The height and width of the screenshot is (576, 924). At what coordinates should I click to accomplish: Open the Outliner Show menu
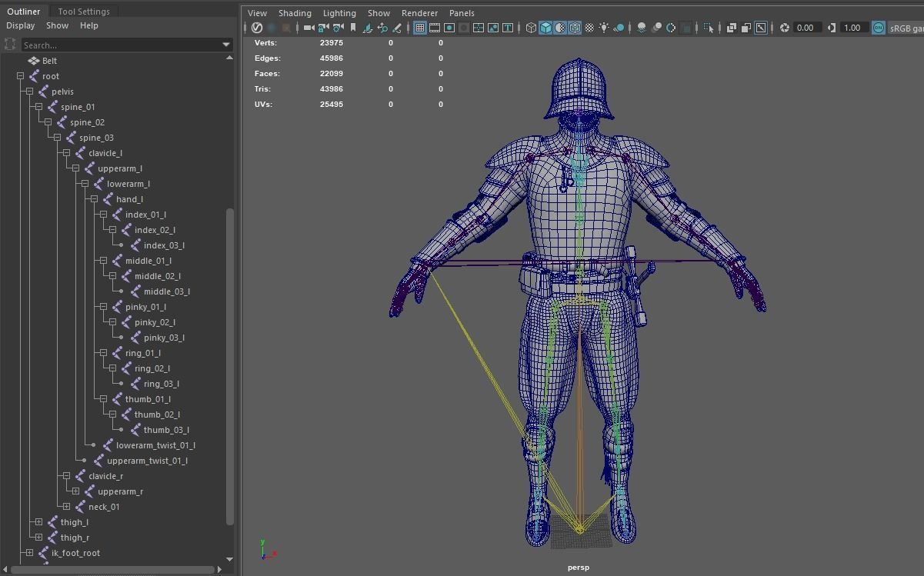point(57,25)
